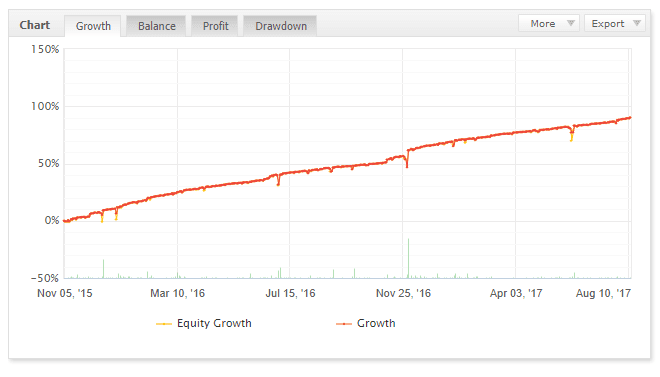Click the yellow Equity Growth legend marker
Screen dimensions: 660x377
(164, 324)
